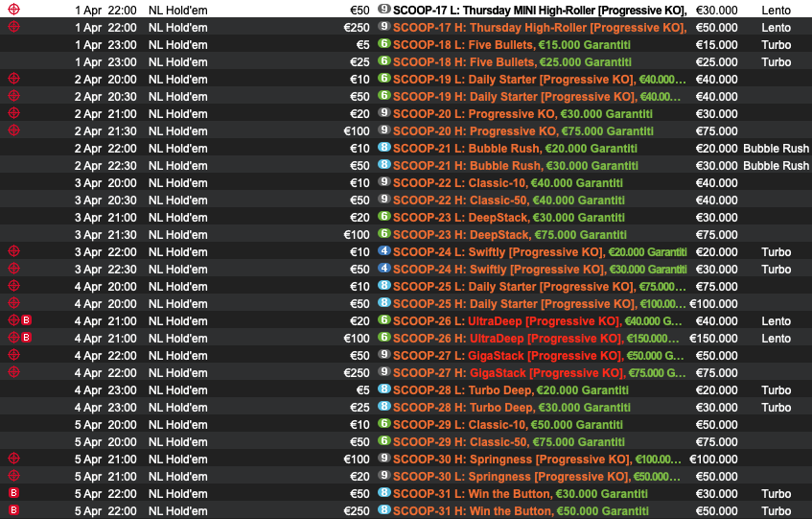Click the 9-max seat badge on SCOOP-22 L
Viewport: 812px width, 519px height.
coord(383,182)
